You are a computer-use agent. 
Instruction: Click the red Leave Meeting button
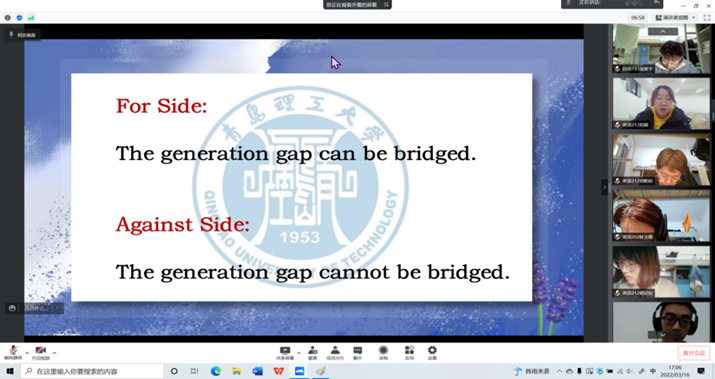click(694, 353)
